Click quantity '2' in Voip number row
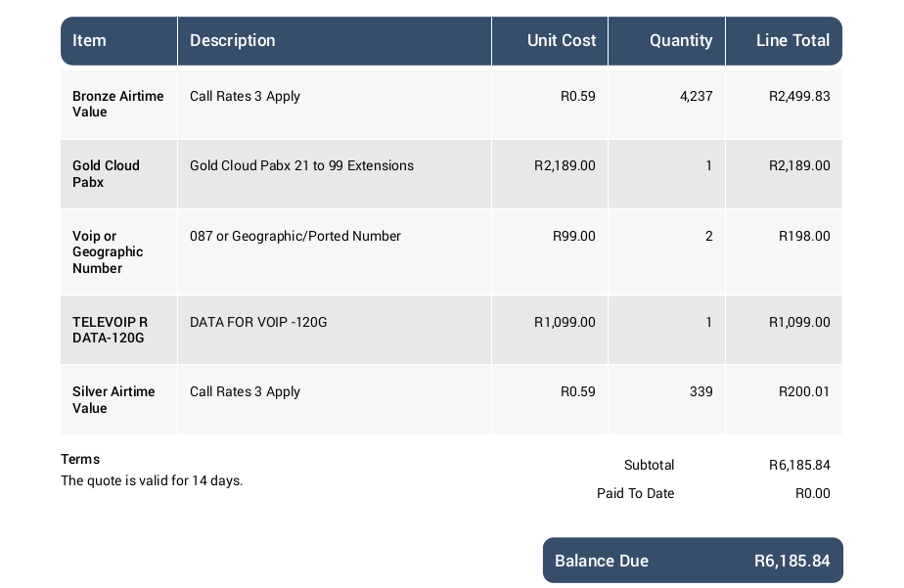The height and width of the screenshot is (588, 904). 709,237
